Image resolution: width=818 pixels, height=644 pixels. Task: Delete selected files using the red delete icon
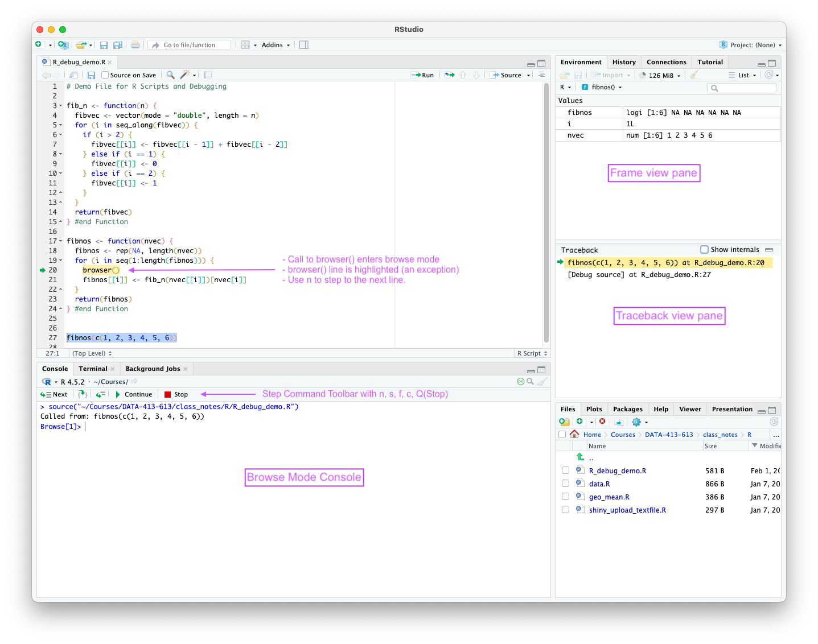pyautogui.click(x=603, y=422)
